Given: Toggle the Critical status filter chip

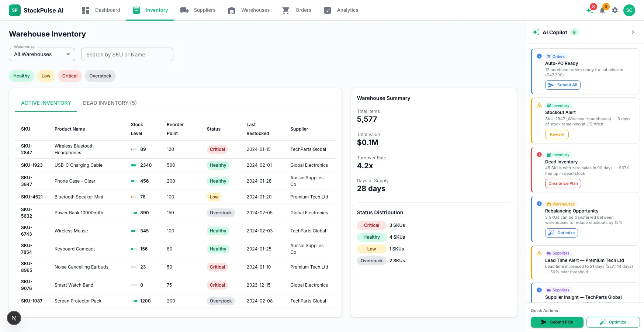Looking at the screenshot, I should pyautogui.click(x=70, y=76).
